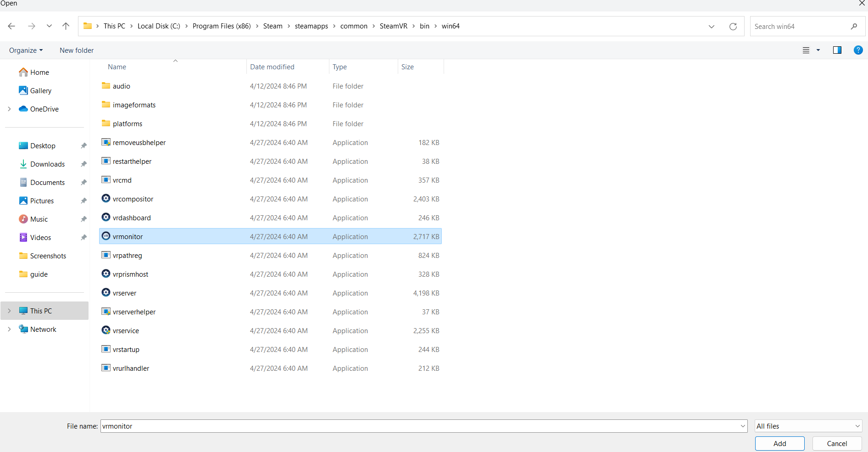The height and width of the screenshot is (452, 868).
Task: Click the pin icon beside Videos
Action: (x=83, y=238)
